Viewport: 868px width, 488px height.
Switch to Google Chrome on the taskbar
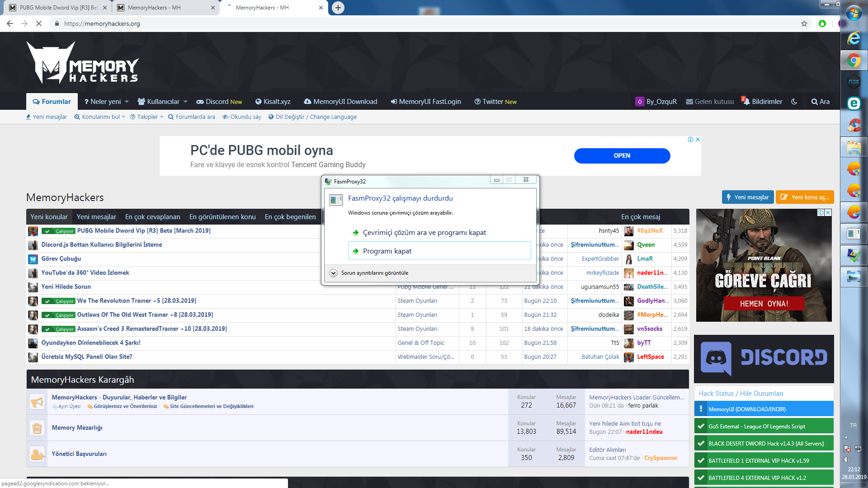point(854,60)
